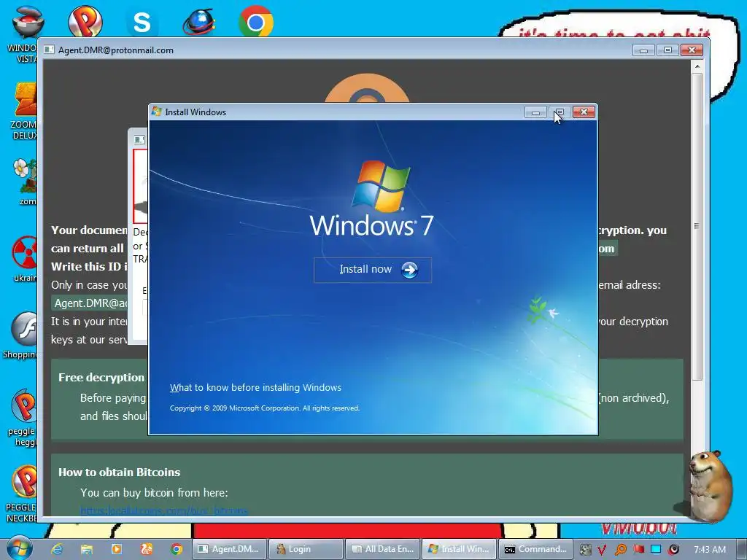
Task: Open the PEGGLE NECKBE desktop icon
Action: [22, 494]
